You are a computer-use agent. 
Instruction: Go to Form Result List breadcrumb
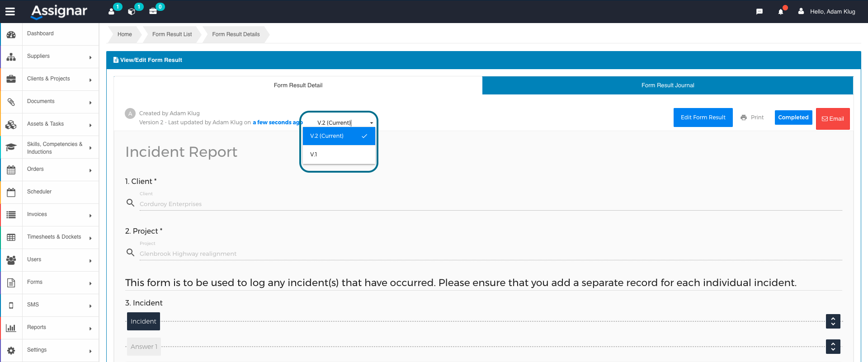coord(172,34)
